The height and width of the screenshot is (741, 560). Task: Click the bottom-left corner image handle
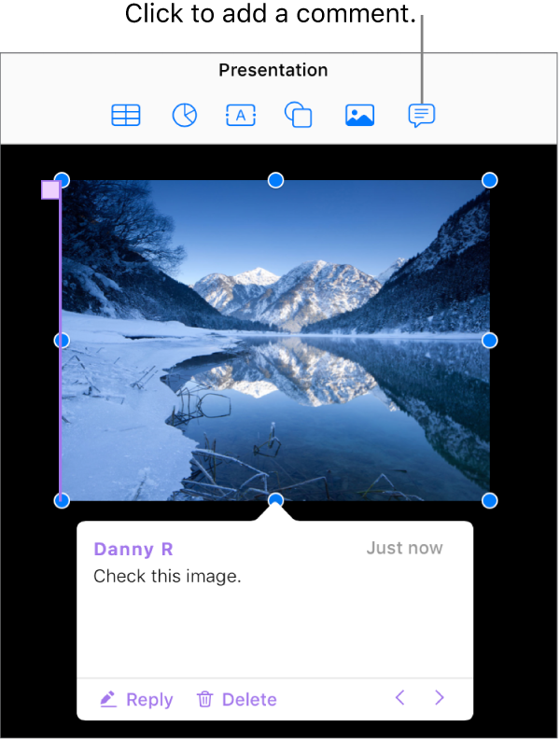(62, 501)
